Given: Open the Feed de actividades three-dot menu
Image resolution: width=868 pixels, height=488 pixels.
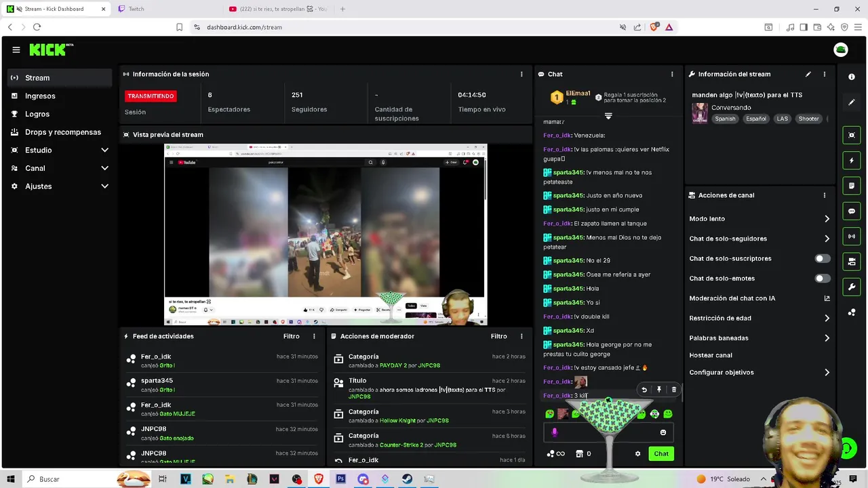Looking at the screenshot, I should click(314, 336).
